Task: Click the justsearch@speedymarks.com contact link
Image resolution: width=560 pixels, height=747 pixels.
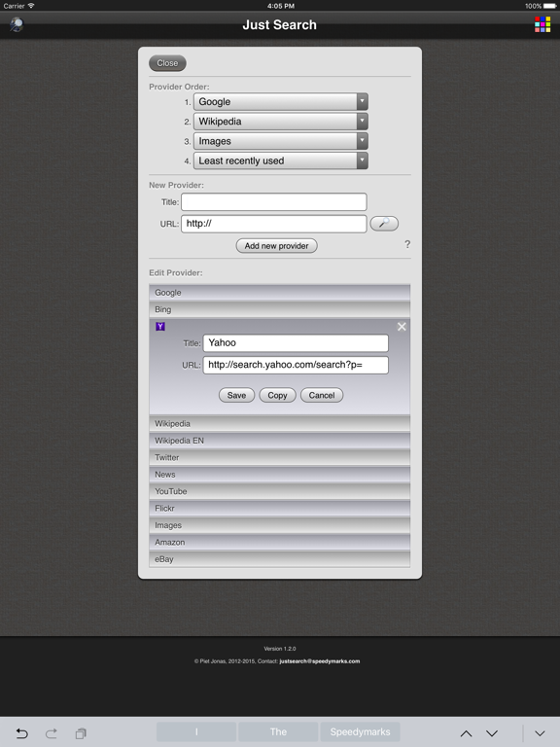Action: 320,660
